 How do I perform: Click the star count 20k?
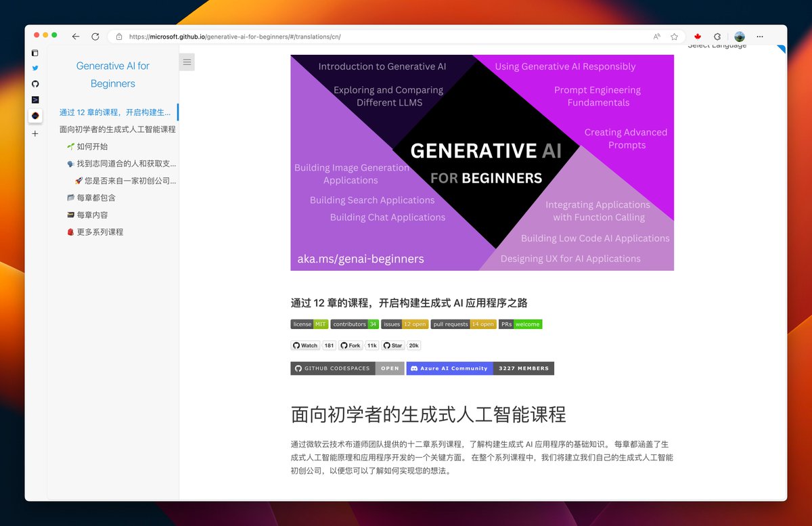(x=413, y=345)
